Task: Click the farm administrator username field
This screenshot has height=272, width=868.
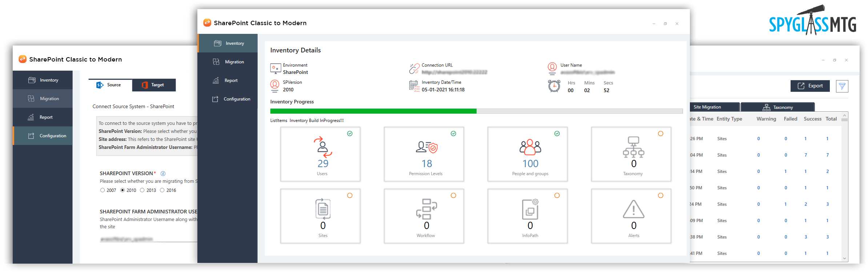Action: (149, 239)
